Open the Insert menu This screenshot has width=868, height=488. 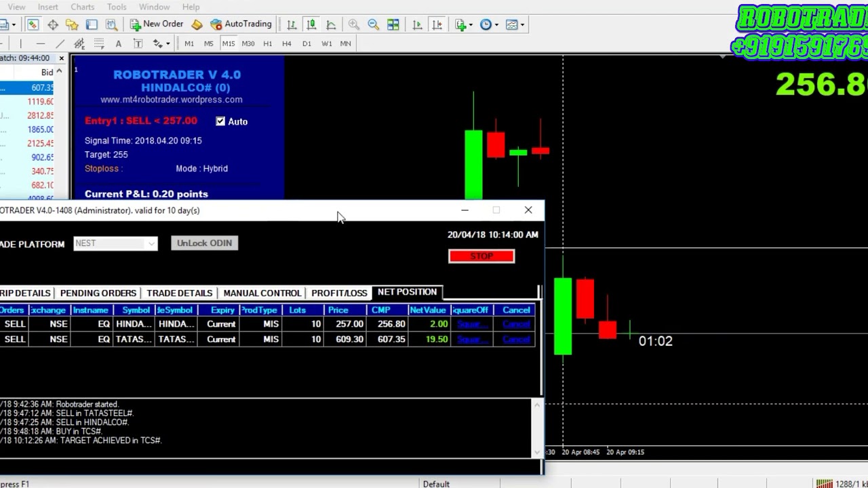[47, 7]
